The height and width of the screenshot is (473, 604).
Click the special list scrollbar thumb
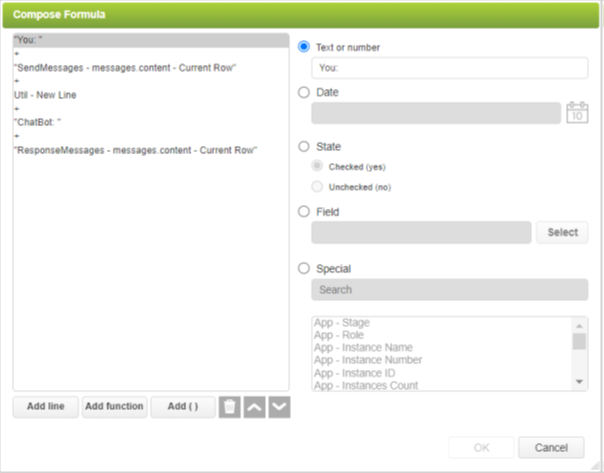tap(579, 341)
